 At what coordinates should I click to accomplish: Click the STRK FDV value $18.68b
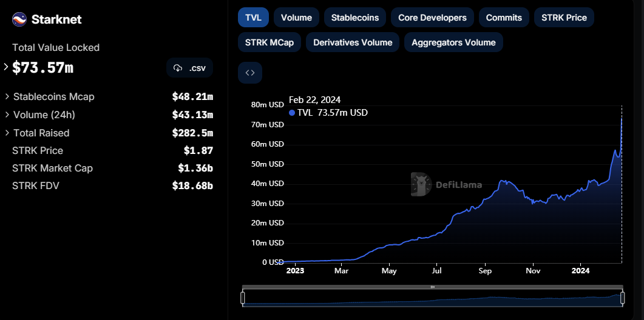(x=192, y=186)
